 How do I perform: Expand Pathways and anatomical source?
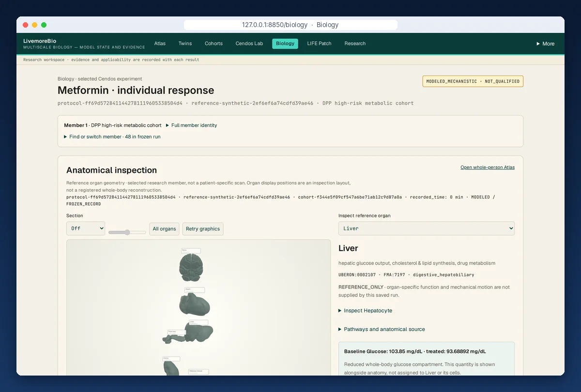pos(382,329)
